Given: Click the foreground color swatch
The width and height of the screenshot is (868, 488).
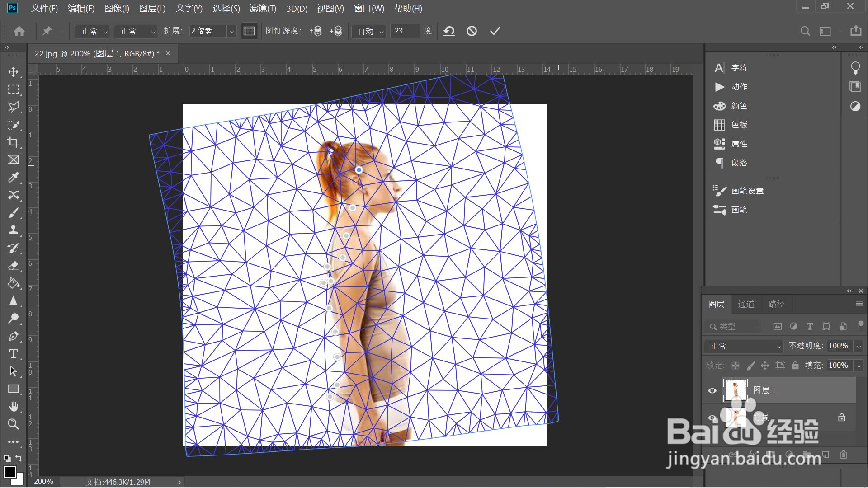Looking at the screenshot, I should 9,472.
